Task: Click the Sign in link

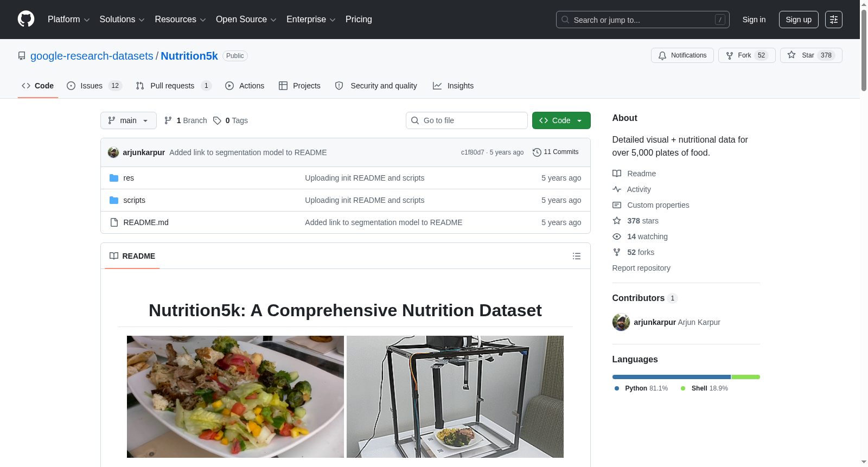Action: pyautogui.click(x=754, y=20)
